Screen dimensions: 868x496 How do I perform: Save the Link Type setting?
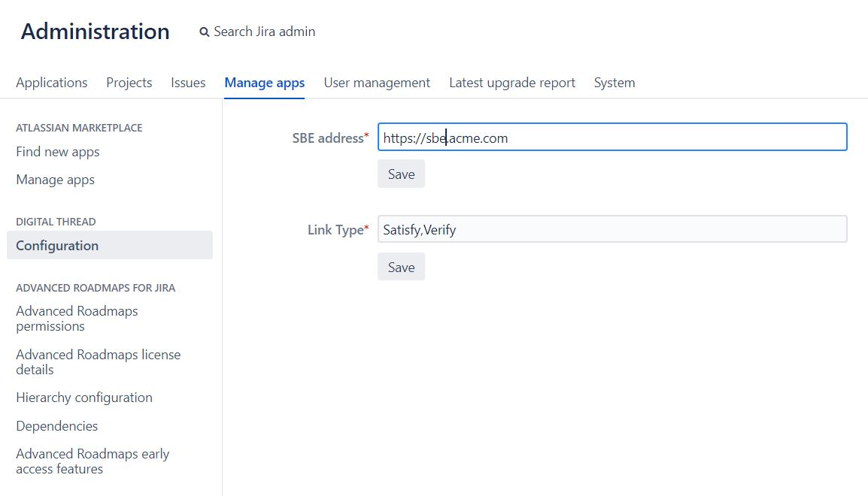(402, 267)
